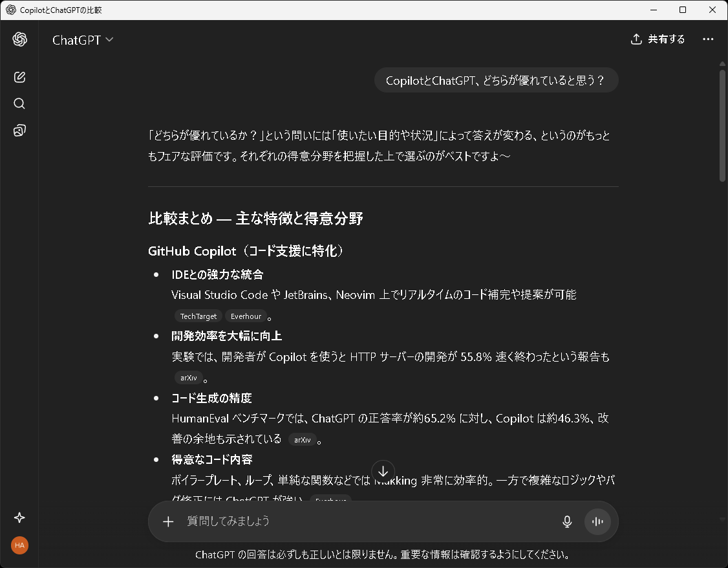Jump to bottom via the down-arrow overlay
728x568 pixels.
(383, 472)
